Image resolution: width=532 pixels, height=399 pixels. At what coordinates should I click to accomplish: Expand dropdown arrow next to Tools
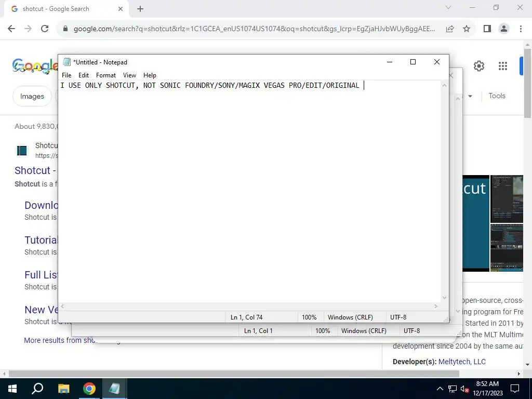click(470, 96)
